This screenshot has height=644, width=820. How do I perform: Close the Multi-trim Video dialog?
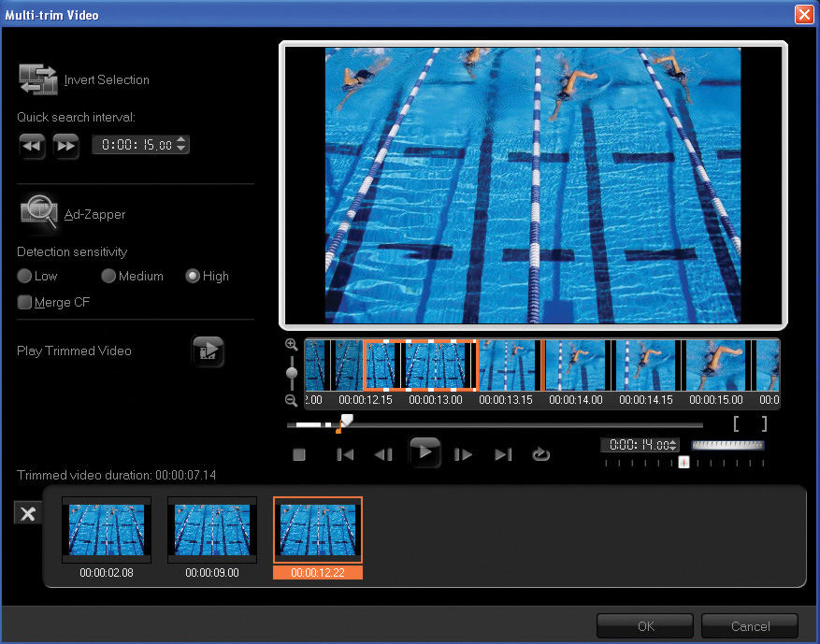click(804, 14)
